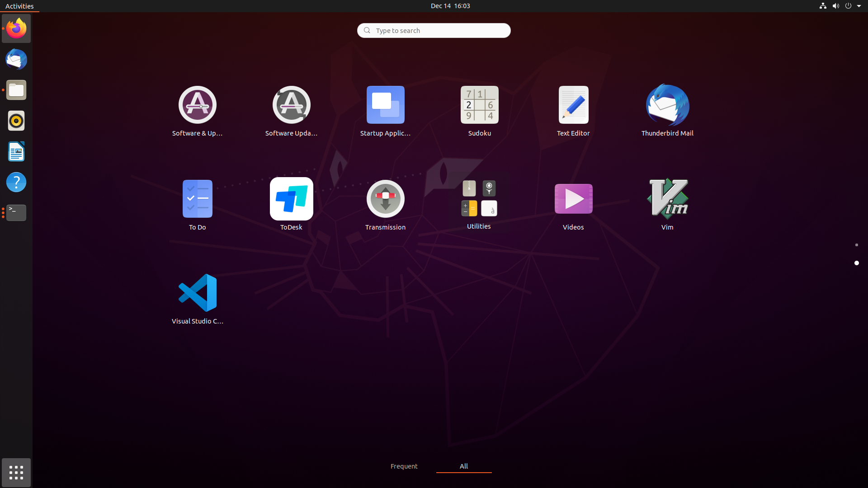This screenshot has width=868, height=488.
Task: Launch Rhythmbox from the dock
Action: (16, 121)
